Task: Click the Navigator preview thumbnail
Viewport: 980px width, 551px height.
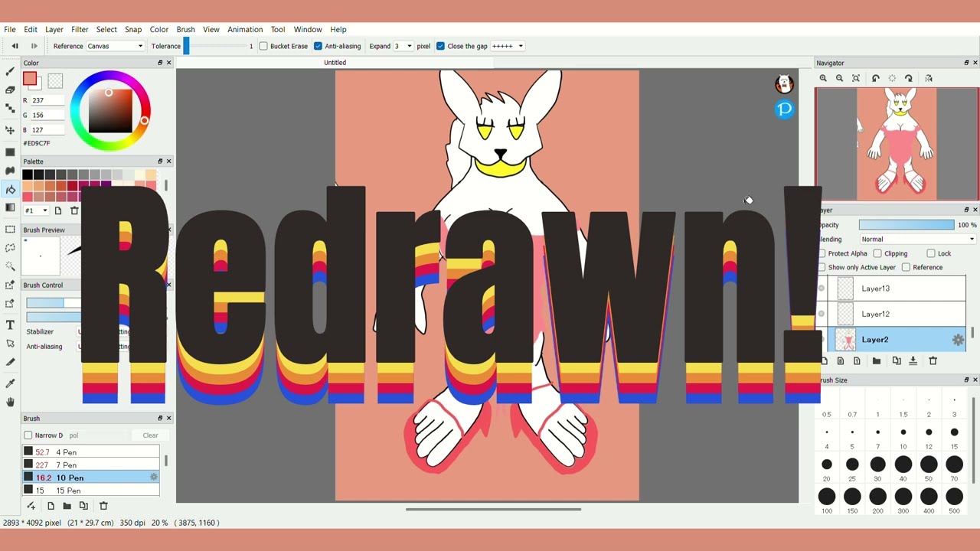Action: pos(897,144)
